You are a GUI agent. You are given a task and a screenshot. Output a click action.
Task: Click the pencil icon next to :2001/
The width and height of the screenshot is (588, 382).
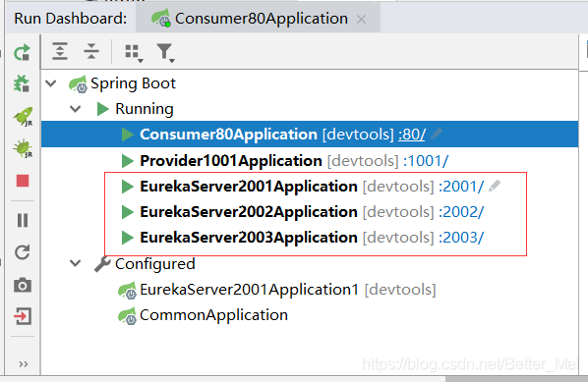point(495,186)
